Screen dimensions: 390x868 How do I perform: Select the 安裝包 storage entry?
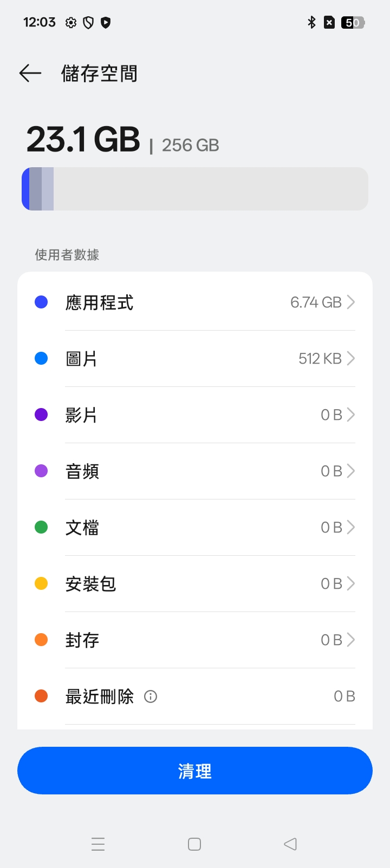tap(195, 583)
